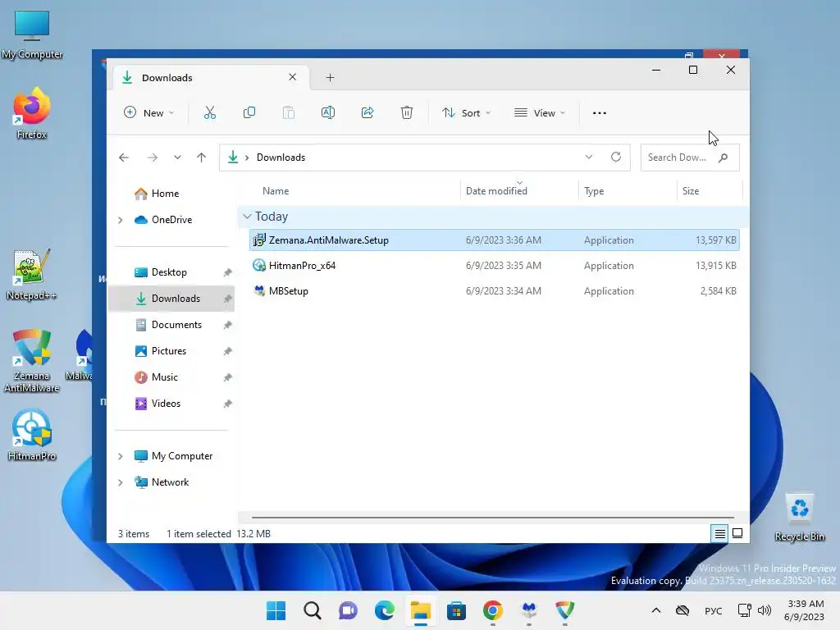Viewport: 840px width, 630px height.
Task: Click the Rename icon in toolbar
Action: point(328,112)
